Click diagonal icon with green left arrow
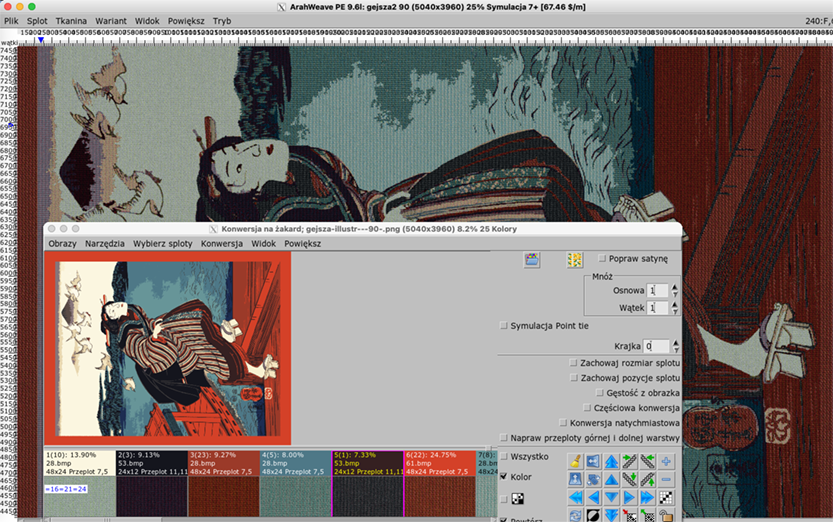Screen dimensions: 833x522 (648, 461)
